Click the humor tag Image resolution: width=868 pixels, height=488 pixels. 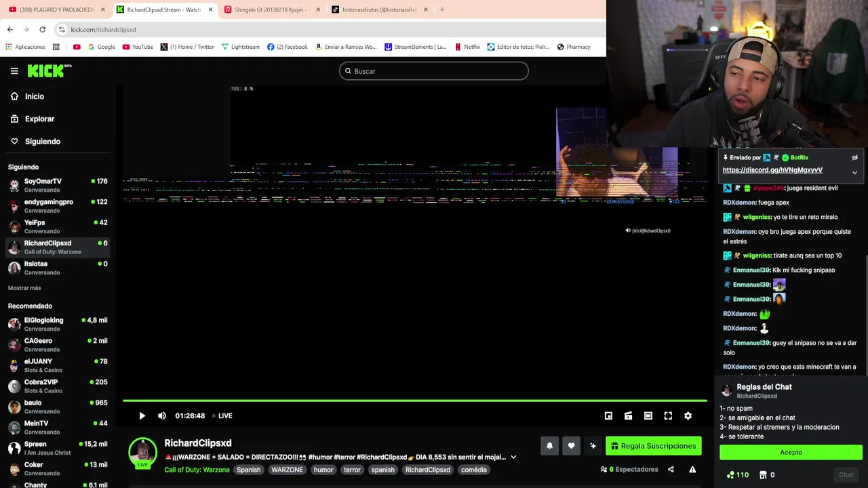323,470
